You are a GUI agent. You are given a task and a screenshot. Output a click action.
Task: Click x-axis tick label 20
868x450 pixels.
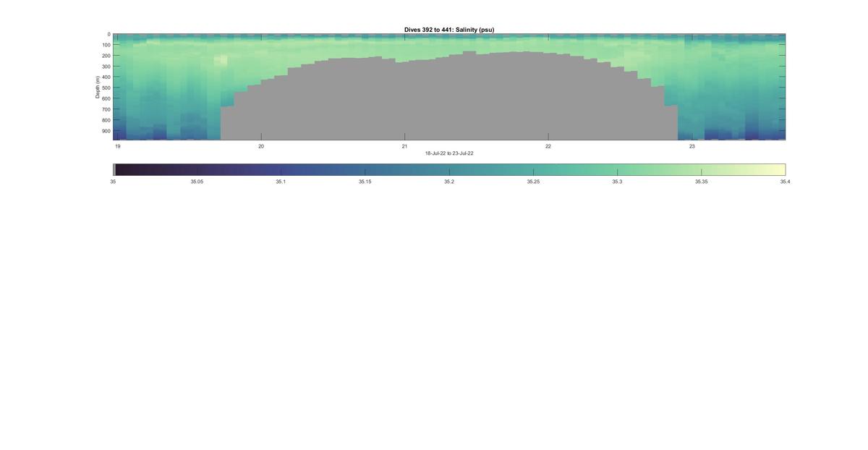click(x=261, y=146)
